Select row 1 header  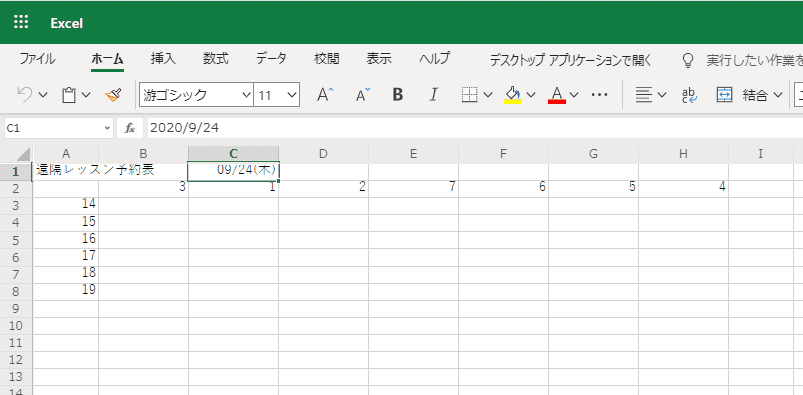tap(15, 171)
